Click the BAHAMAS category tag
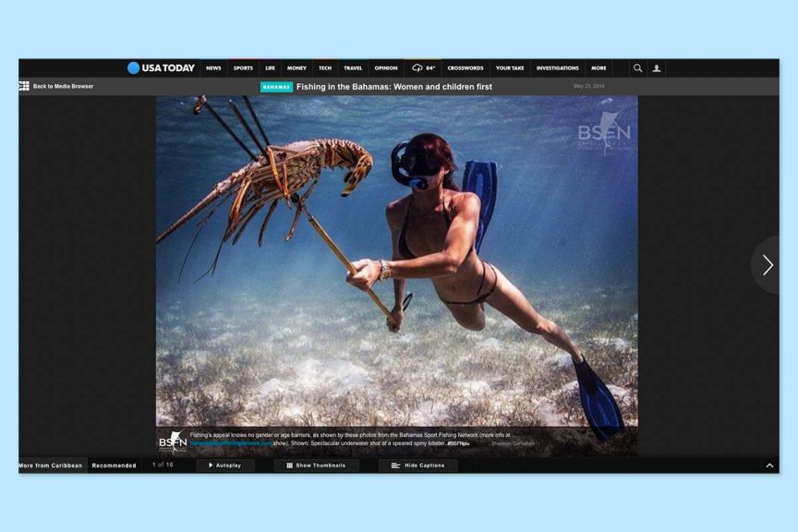The width and height of the screenshot is (798, 532). pyautogui.click(x=276, y=87)
